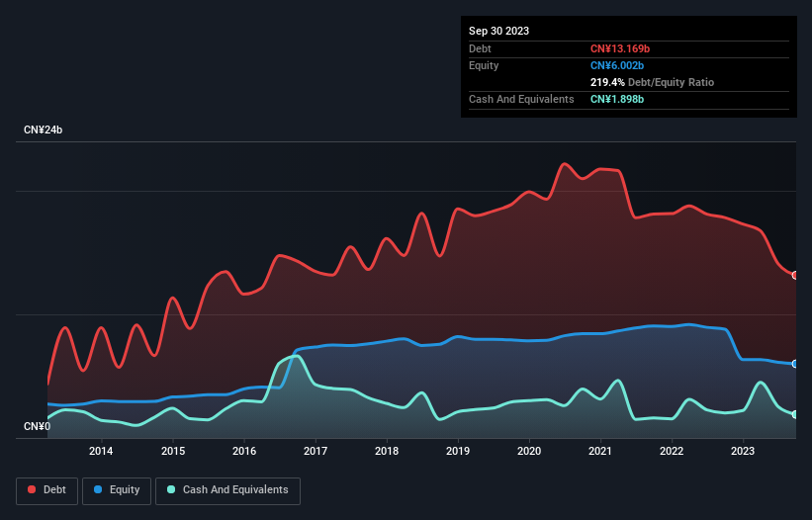Click the 219.4% Debt/Equity Ratio text
812x520 pixels.
coord(652,82)
